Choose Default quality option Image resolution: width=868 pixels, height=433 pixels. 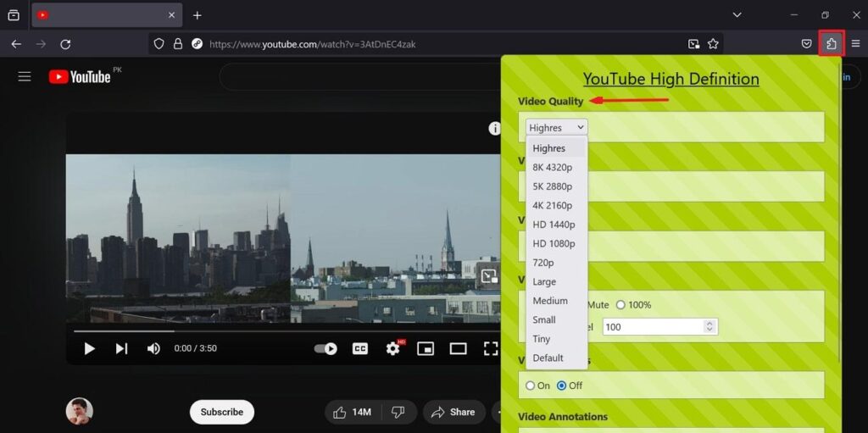(556, 358)
